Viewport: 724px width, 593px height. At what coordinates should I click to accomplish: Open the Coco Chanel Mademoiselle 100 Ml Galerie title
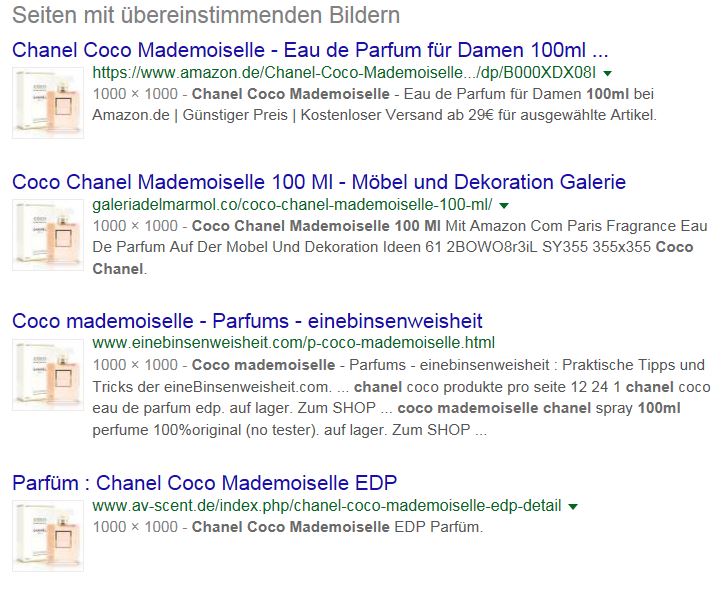tap(319, 182)
